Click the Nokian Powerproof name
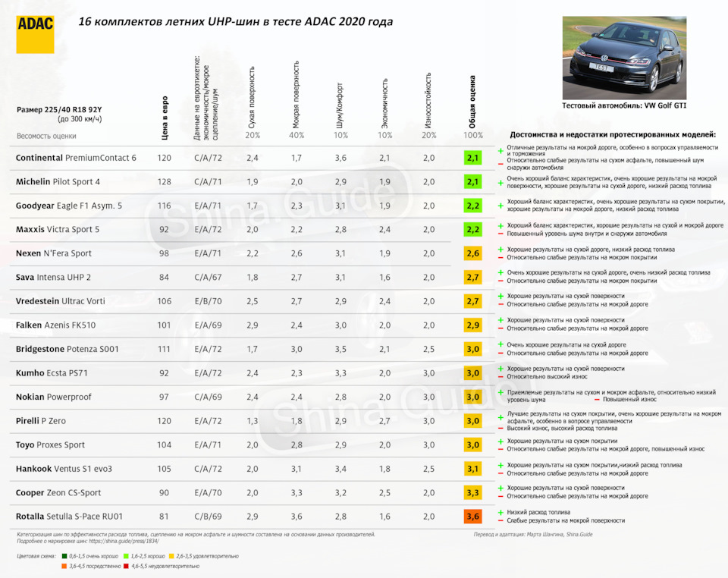This screenshot has width=728, height=578. (x=54, y=397)
